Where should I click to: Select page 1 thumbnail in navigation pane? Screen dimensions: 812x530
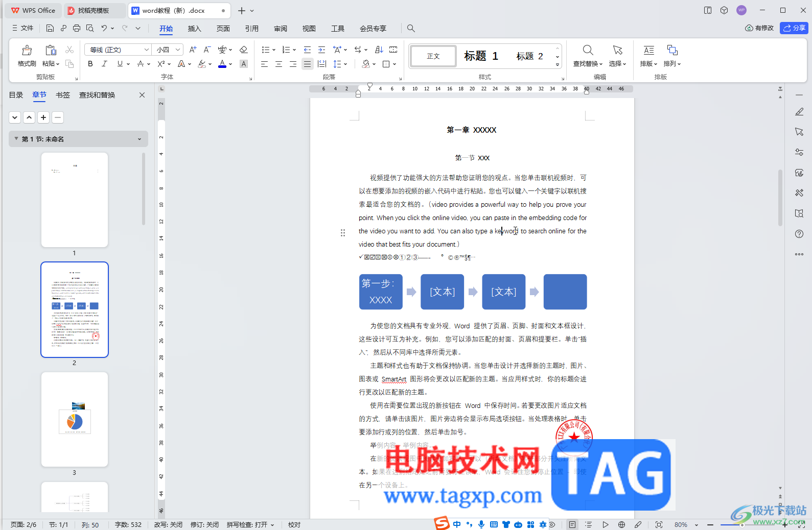[x=75, y=200]
